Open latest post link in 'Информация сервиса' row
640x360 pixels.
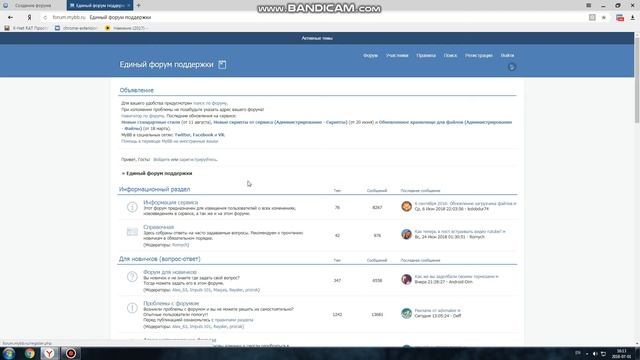tap(465, 203)
